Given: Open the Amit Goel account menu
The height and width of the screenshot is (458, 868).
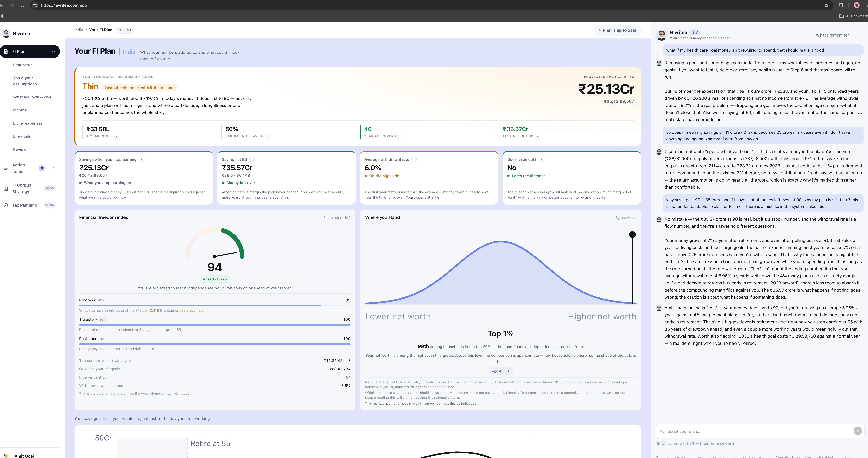Looking at the screenshot, I should pyautogui.click(x=30, y=456).
